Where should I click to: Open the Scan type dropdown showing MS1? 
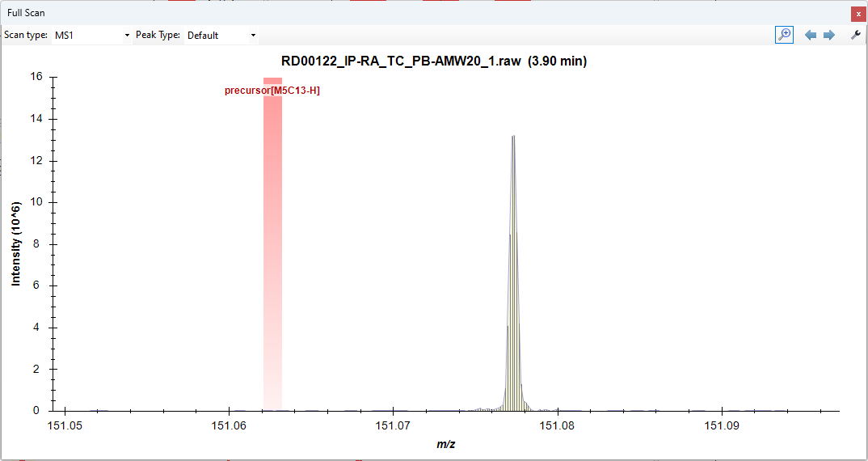pos(91,36)
